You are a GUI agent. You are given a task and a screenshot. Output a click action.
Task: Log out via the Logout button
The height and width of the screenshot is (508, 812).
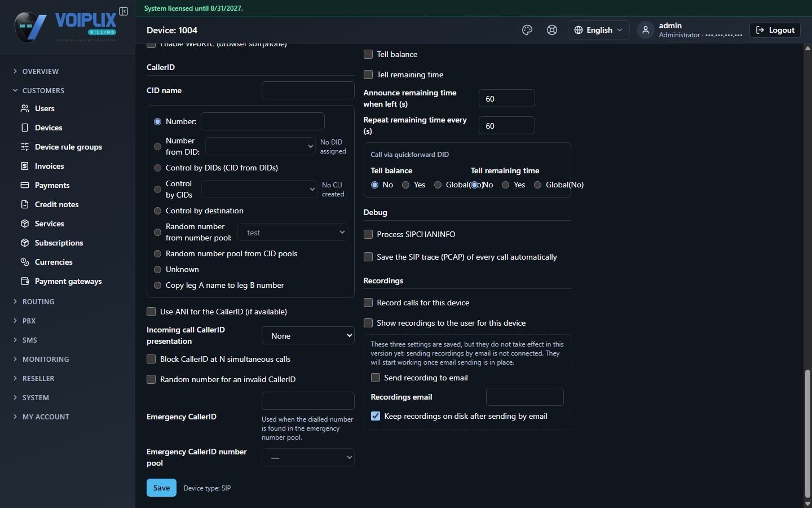pos(775,30)
